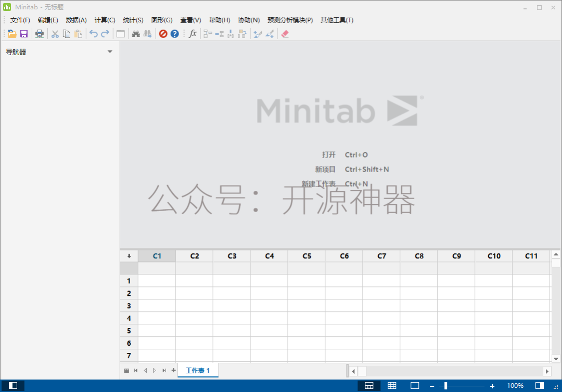Open the 编辑(E) menu

48,20
